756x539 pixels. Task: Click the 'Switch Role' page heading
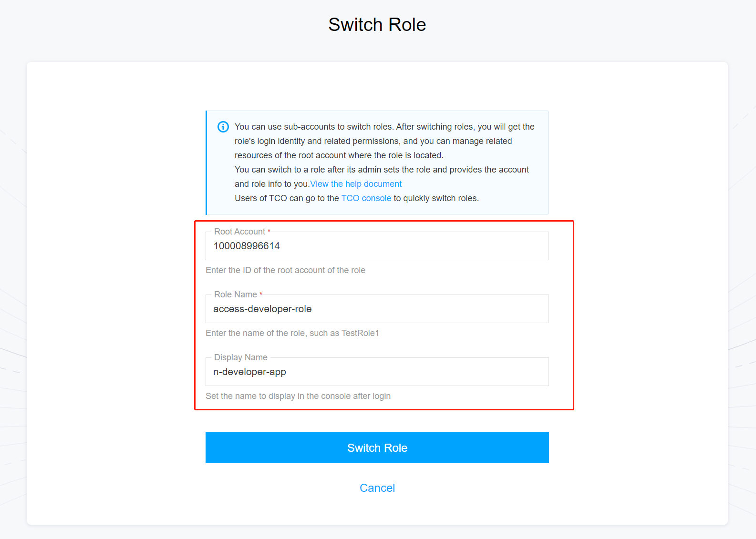coord(377,25)
